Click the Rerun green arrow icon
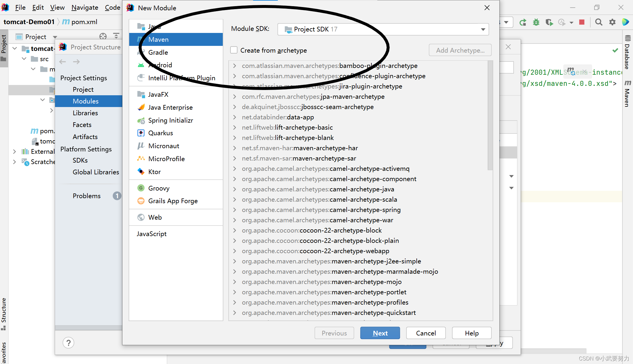 point(523,22)
